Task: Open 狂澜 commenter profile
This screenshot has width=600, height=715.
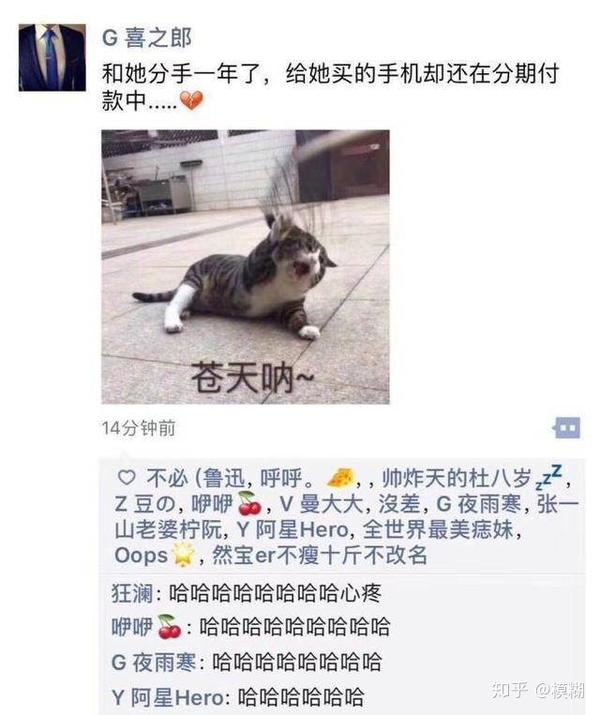Action: 132,593
